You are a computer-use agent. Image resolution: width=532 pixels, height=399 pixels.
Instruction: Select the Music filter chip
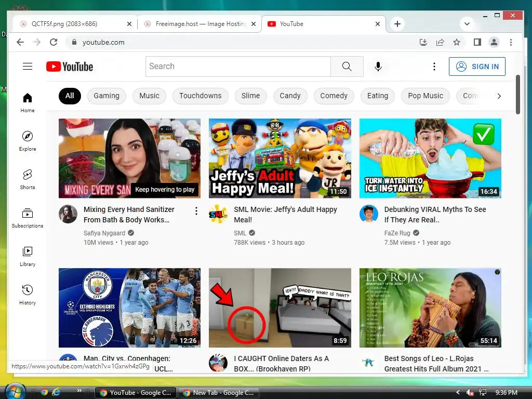pyautogui.click(x=149, y=96)
